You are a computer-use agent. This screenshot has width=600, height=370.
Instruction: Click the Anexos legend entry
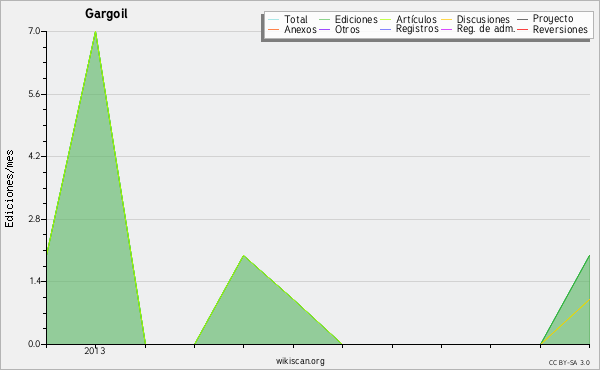click(x=292, y=29)
